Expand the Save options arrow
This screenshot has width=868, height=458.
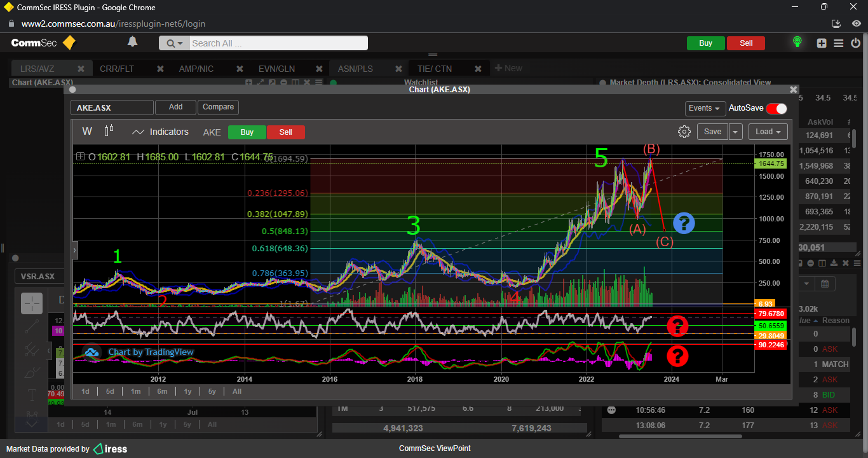[x=736, y=132]
